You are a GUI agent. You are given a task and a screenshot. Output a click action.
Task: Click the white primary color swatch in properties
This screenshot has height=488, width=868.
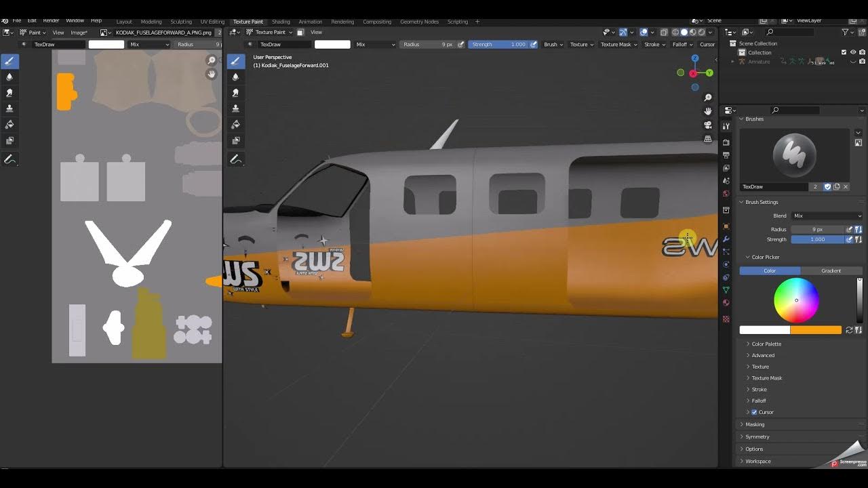pos(765,330)
